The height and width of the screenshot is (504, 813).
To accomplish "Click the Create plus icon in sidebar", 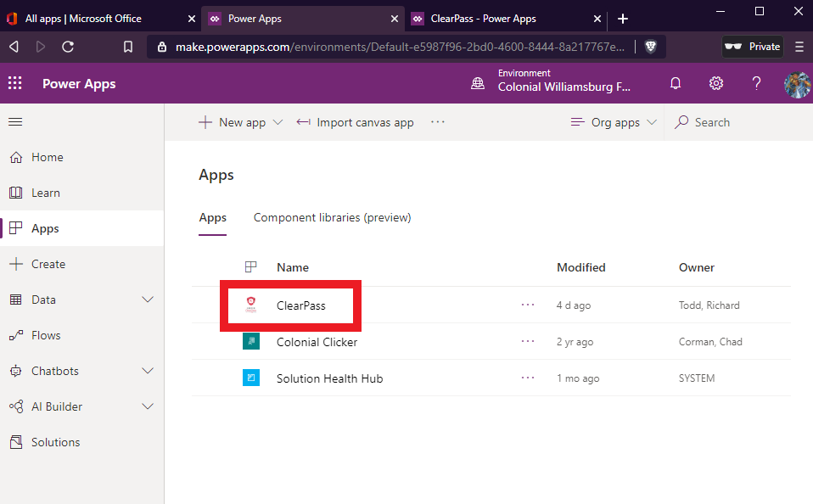I will click(16, 264).
